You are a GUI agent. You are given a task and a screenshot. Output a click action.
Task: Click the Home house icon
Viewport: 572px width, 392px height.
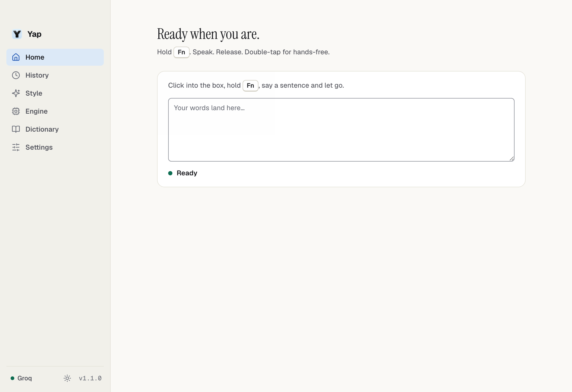coord(16,57)
